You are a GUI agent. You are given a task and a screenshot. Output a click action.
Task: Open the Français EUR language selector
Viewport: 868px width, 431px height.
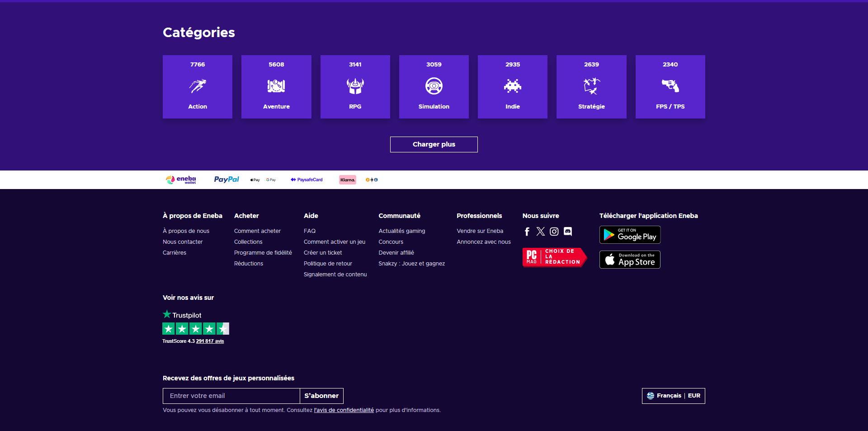point(674,396)
